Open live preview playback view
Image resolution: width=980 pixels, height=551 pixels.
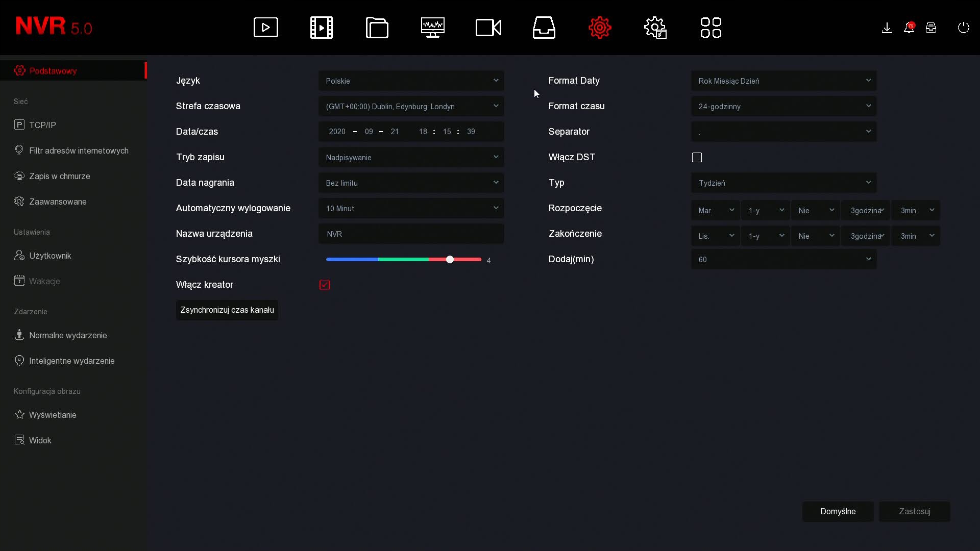coord(265,27)
